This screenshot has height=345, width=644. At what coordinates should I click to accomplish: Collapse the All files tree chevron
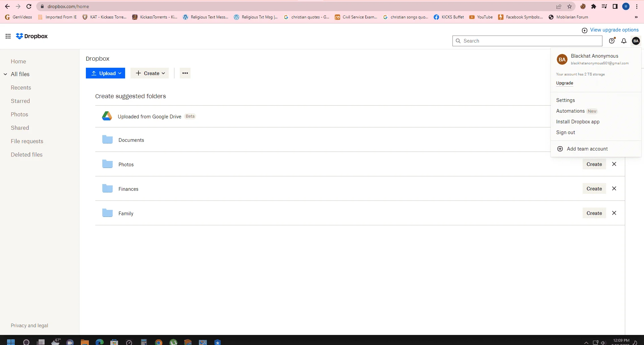(5, 74)
